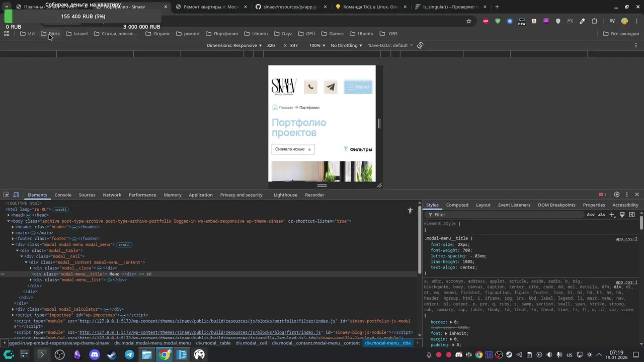Expand the header element node
Screen dimensions: 644x362
(x=13, y=227)
